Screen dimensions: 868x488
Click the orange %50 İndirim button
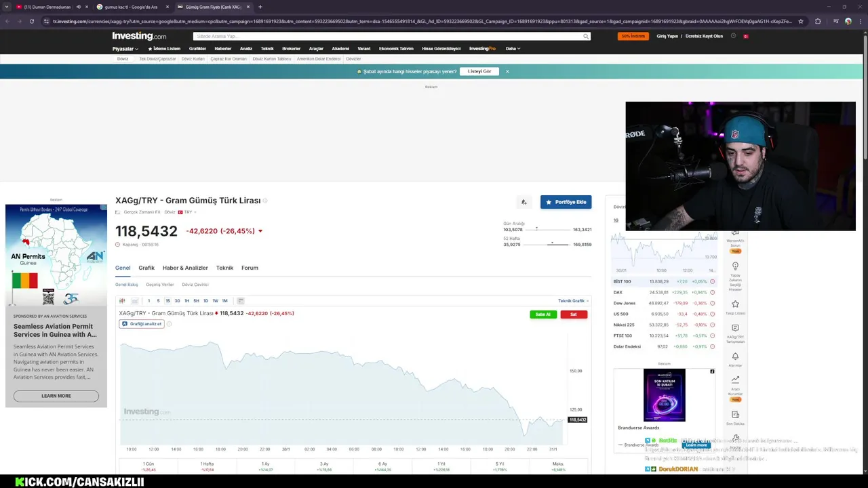click(633, 36)
